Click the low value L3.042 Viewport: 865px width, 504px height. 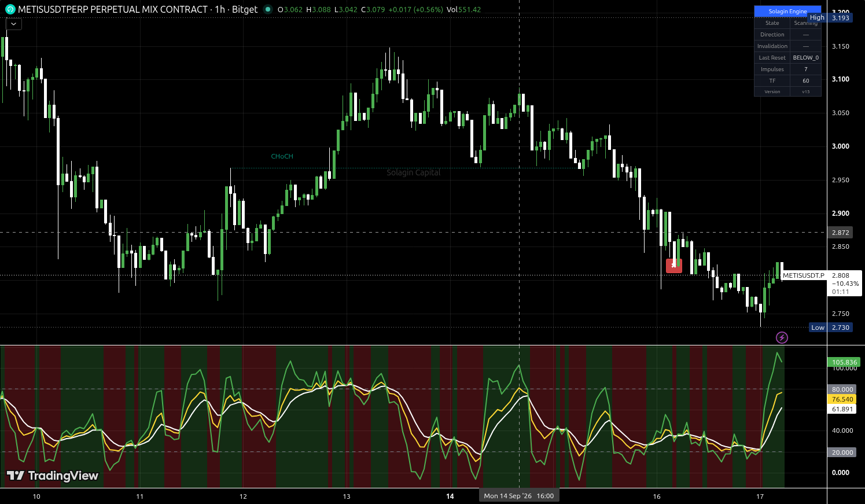coord(345,9)
